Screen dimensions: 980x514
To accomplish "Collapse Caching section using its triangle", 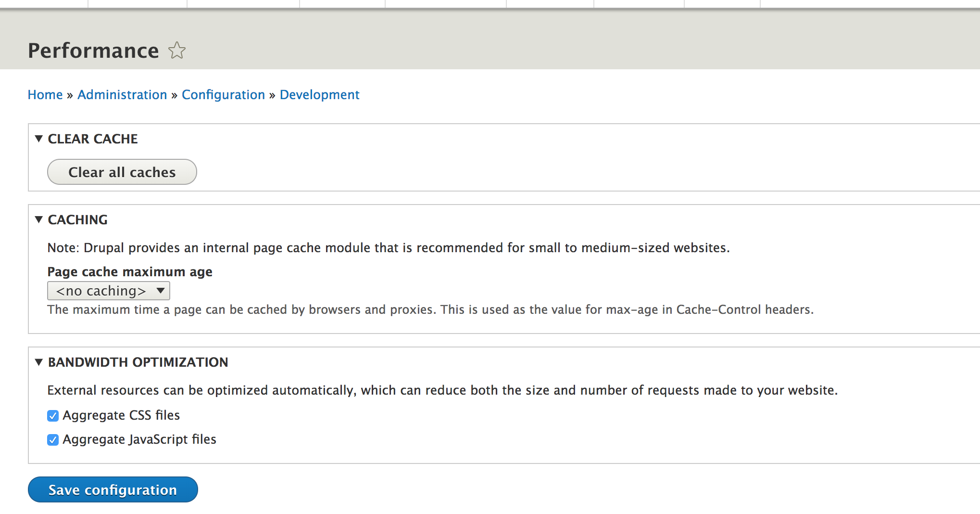I will pyautogui.click(x=39, y=219).
